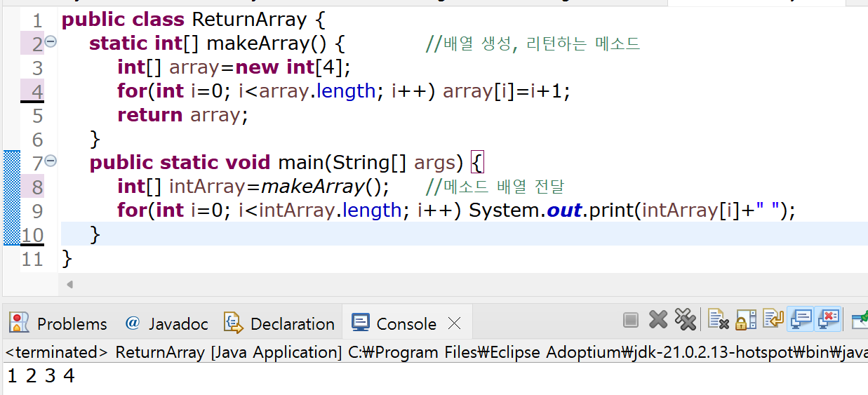
Task: Toggle Word Wrap in Console
Action: point(773,321)
